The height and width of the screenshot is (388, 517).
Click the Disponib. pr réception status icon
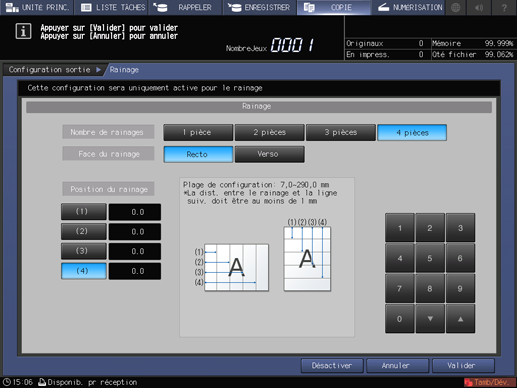[42, 382]
